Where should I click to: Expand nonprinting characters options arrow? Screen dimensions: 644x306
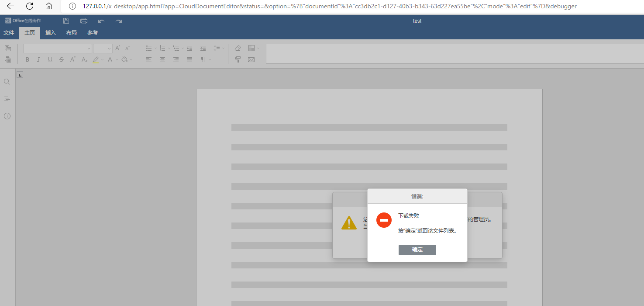[x=210, y=59]
